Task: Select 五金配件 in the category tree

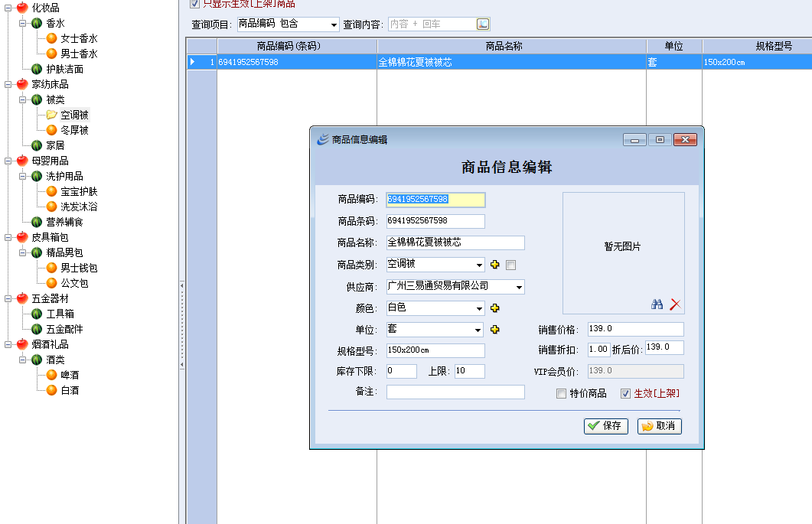Action: click(64, 329)
